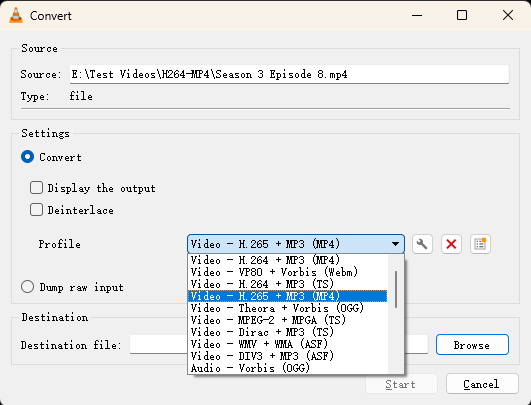Viewport: 531px width, 405px height.
Task: Minimize the Convert window
Action: click(x=417, y=15)
